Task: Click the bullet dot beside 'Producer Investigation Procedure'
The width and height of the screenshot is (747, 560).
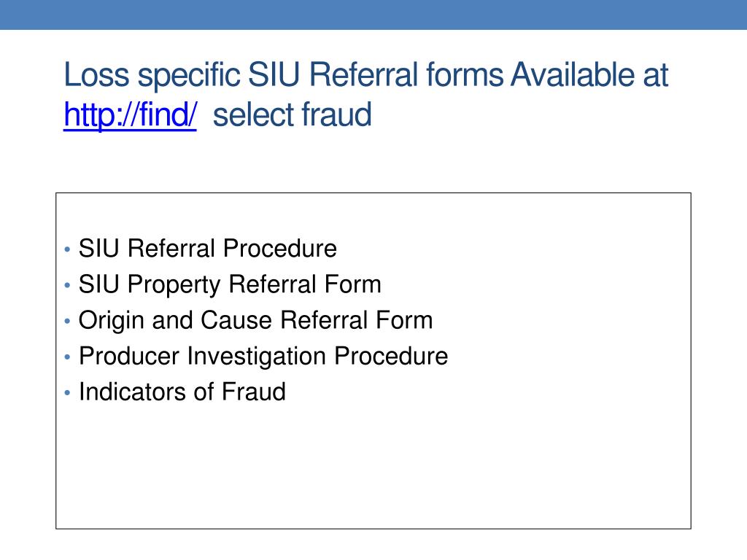Action: [x=67, y=356]
